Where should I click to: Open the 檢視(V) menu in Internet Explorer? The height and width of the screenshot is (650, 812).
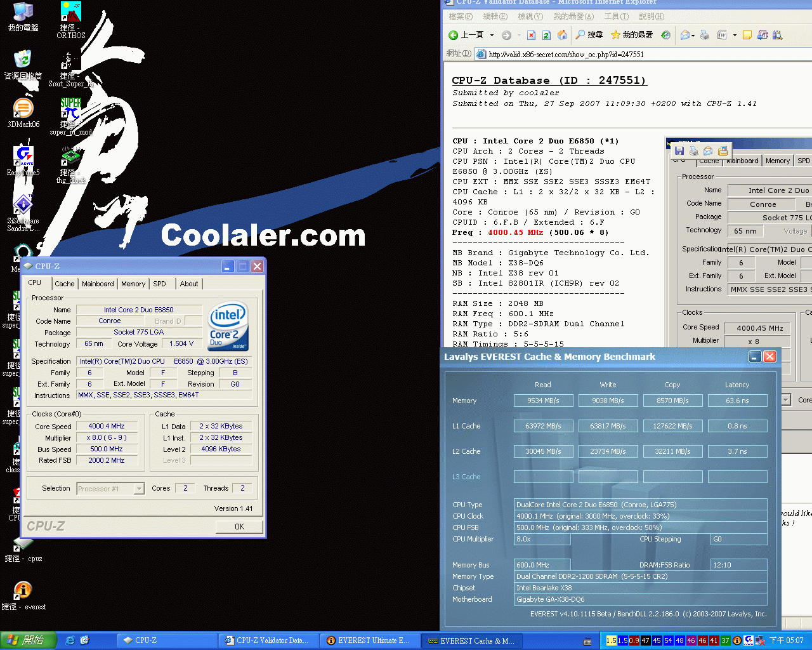pyautogui.click(x=530, y=17)
